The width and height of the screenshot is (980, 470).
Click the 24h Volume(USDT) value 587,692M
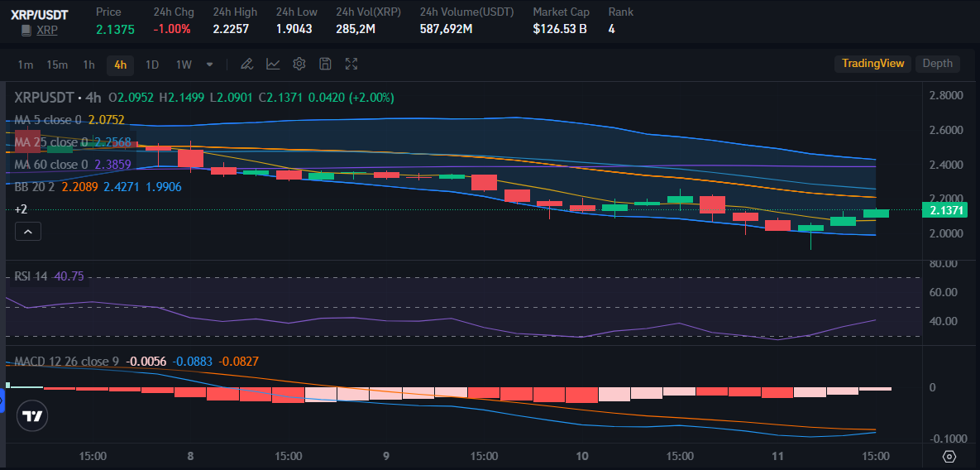pyautogui.click(x=447, y=29)
